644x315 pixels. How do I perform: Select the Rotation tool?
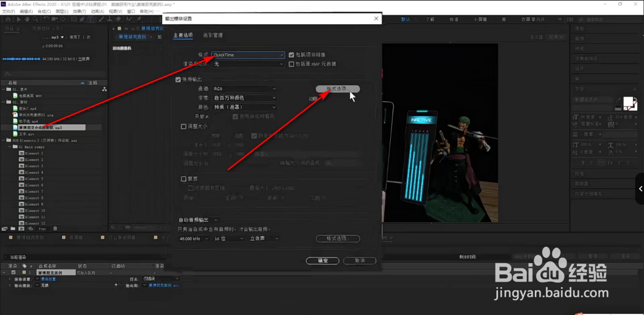[46, 19]
